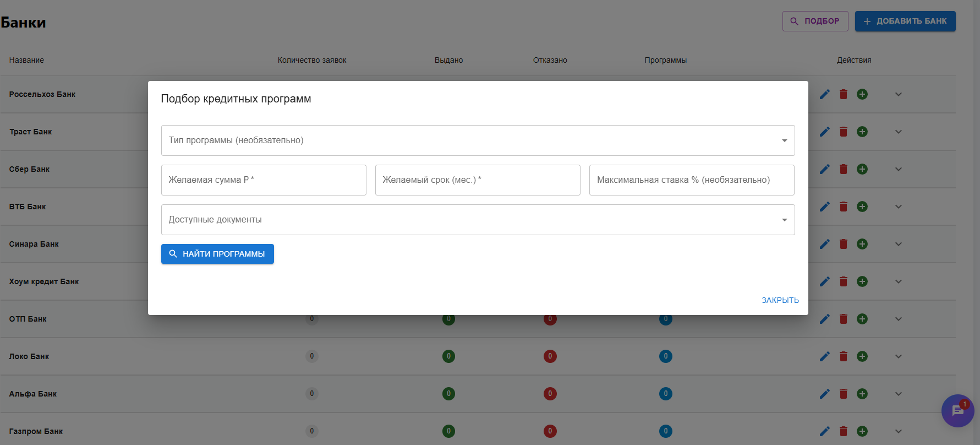Expand the Локо Банк row

[898, 356]
